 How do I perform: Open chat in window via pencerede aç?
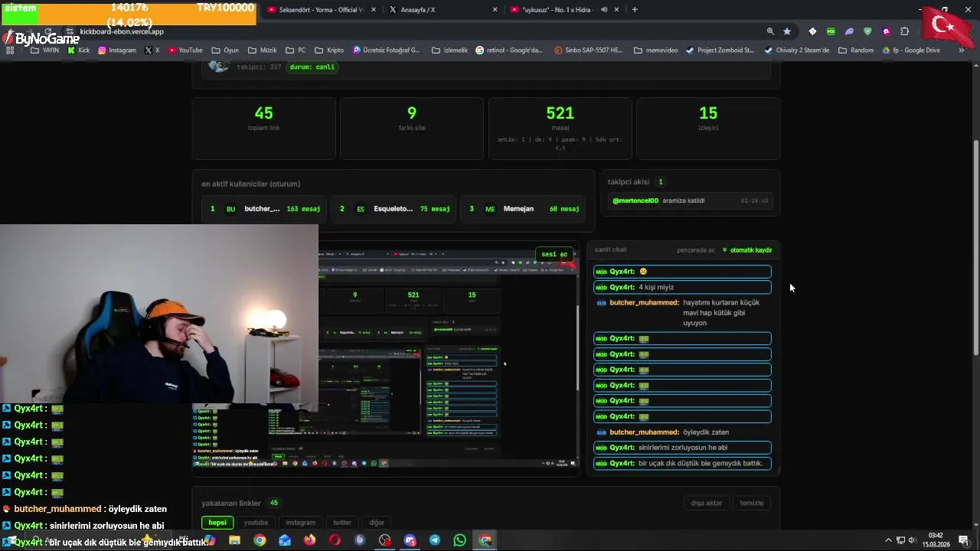(696, 250)
